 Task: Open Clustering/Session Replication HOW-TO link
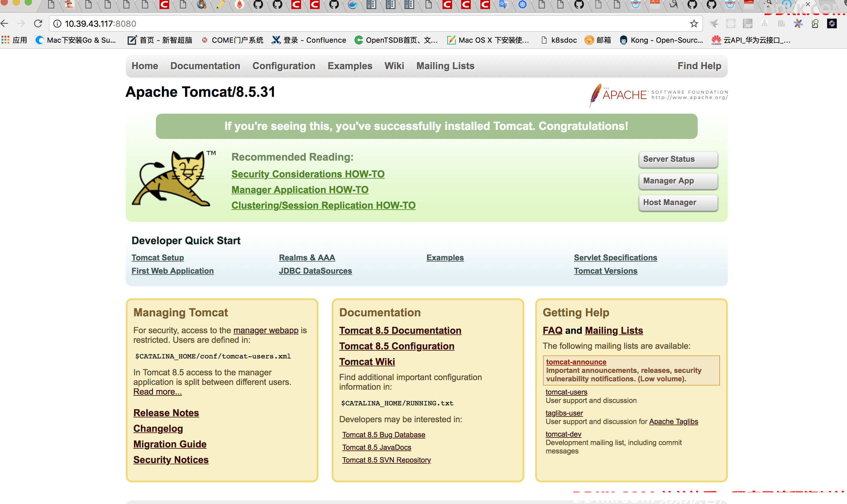point(323,205)
